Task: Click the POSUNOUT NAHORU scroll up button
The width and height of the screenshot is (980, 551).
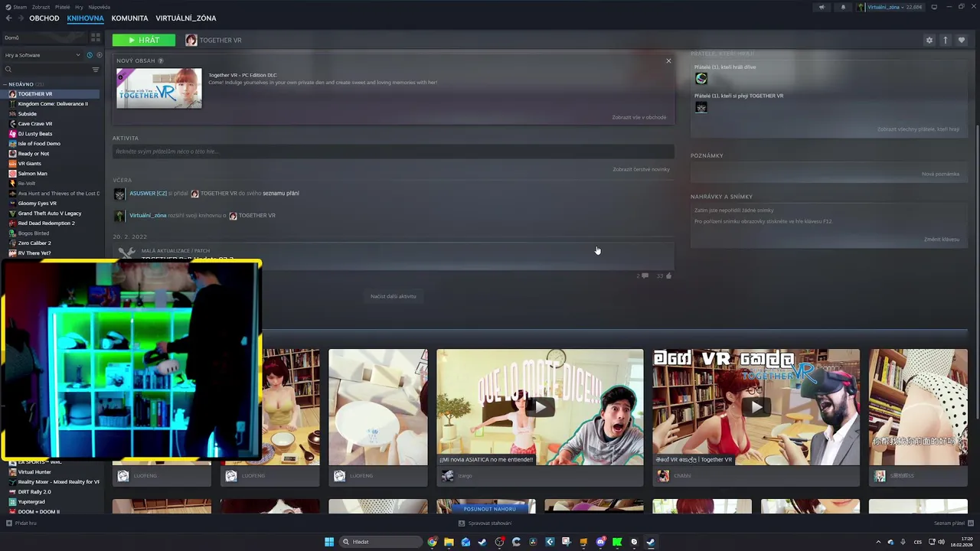Action: (x=490, y=509)
